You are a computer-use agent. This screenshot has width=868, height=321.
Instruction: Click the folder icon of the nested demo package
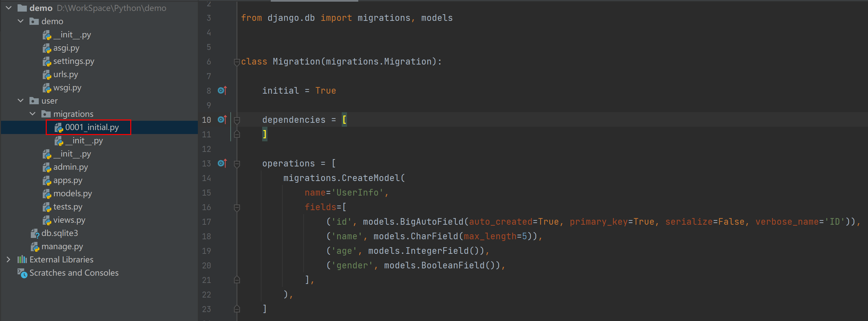34,22
